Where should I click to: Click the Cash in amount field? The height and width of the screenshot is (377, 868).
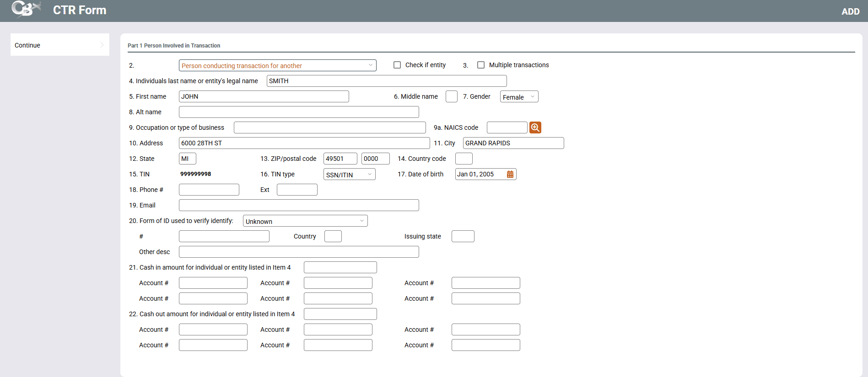point(340,267)
